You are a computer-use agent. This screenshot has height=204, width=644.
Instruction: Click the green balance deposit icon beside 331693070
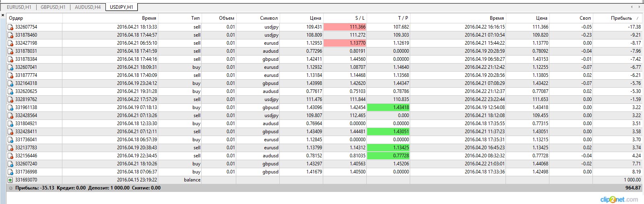coord(10,180)
